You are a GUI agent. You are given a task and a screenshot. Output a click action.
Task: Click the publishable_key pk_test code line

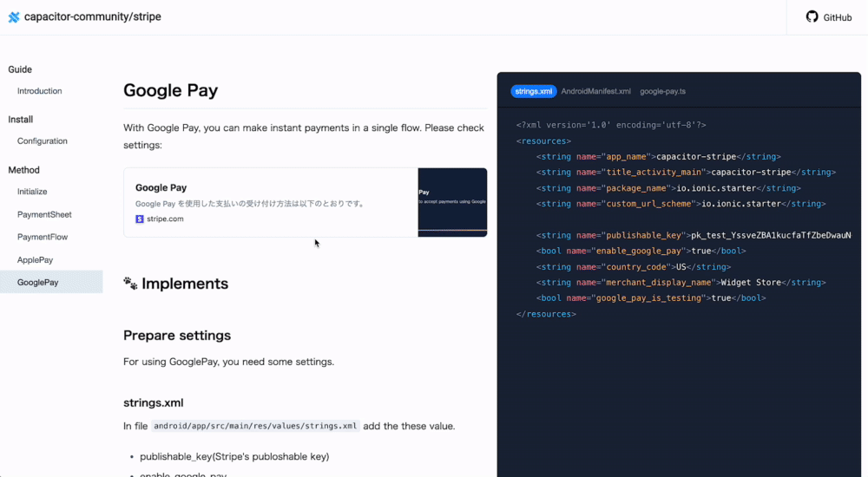click(x=694, y=235)
